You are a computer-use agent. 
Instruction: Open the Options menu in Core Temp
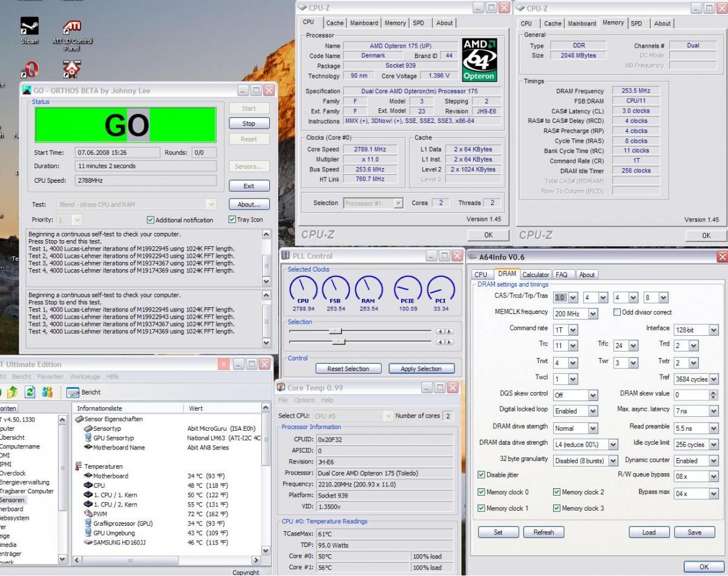306,401
